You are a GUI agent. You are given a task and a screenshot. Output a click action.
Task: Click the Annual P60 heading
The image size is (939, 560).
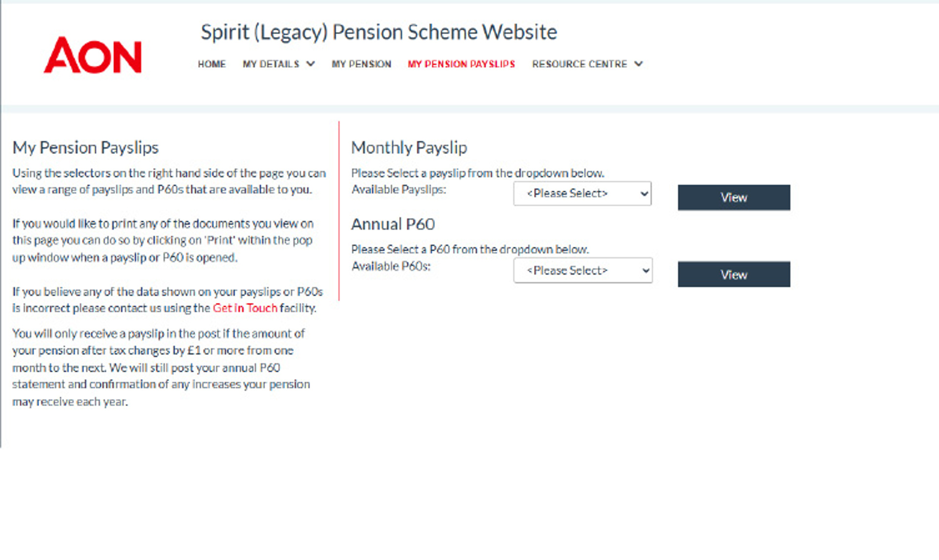pyautogui.click(x=393, y=224)
